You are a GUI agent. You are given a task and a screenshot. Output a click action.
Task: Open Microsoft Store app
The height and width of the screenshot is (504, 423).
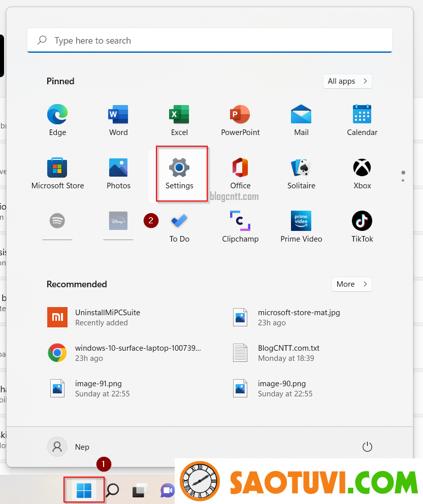coord(57,174)
